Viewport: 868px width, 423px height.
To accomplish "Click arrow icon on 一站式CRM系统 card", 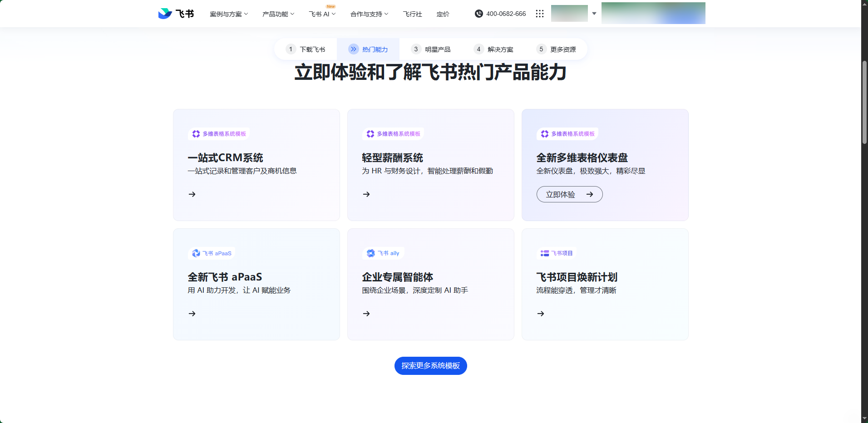I will click(x=192, y=194).
